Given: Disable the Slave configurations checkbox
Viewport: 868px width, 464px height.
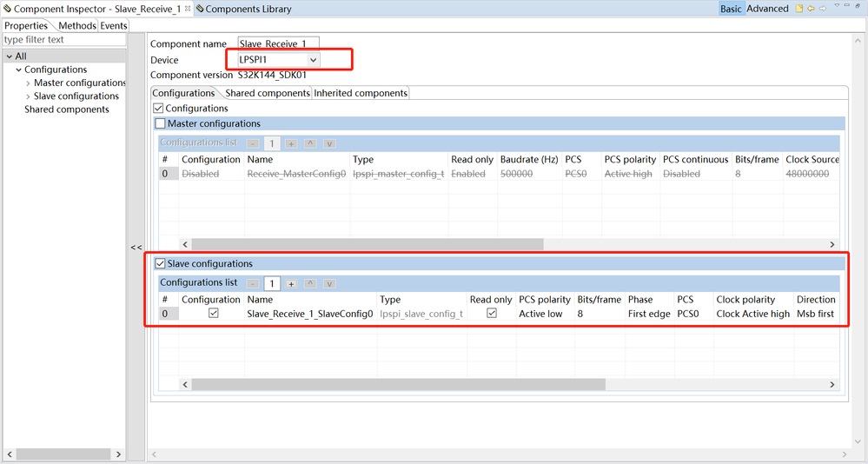Looking at the screenshot, I should 161,263.
